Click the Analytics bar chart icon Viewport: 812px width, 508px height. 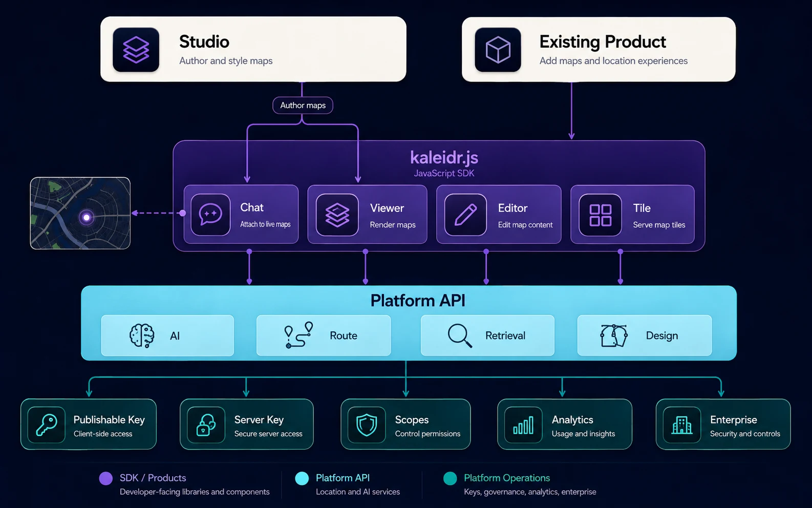click(x=523, y=425)
